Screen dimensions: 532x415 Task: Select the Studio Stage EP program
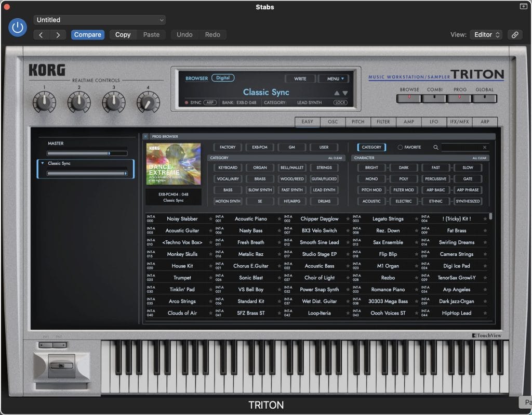pos(320,254)
